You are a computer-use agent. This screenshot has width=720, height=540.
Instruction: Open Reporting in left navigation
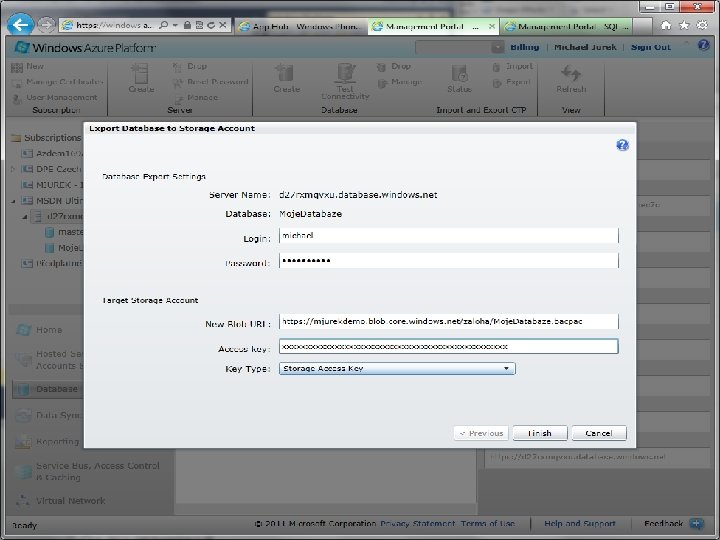47,442
